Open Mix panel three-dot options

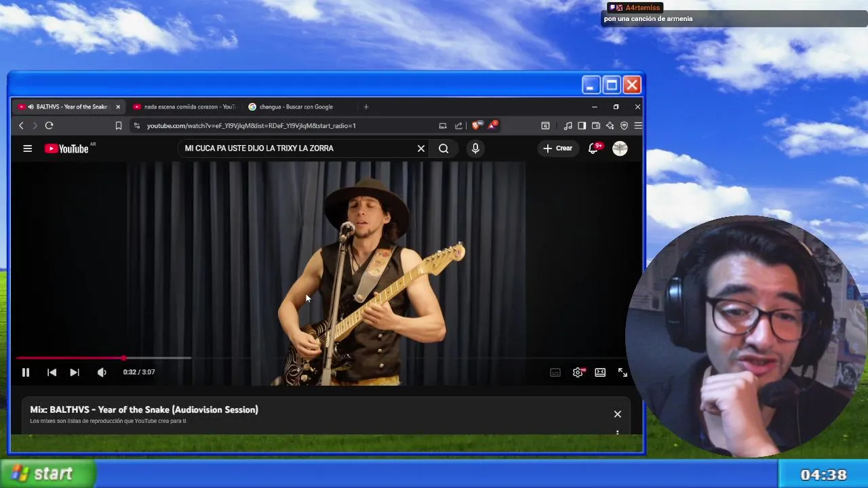617,432
